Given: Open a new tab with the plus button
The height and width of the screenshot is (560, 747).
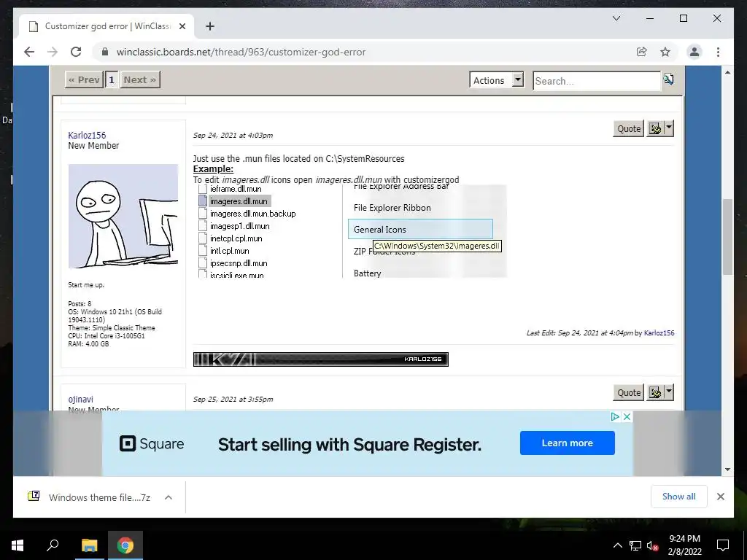Looking at the screenshot, I should click(209, 26).
